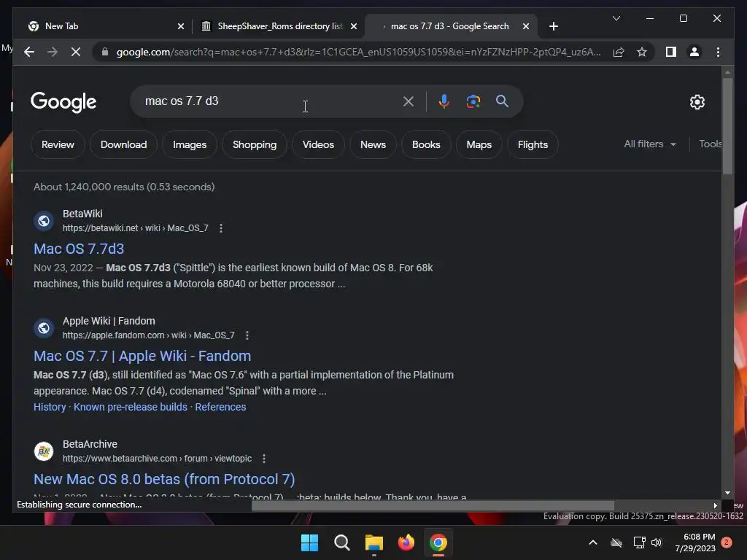Image resolution: width=747 pixels, height=560 pixels.
Task: Filter results by Shopping
Action: 255,144
